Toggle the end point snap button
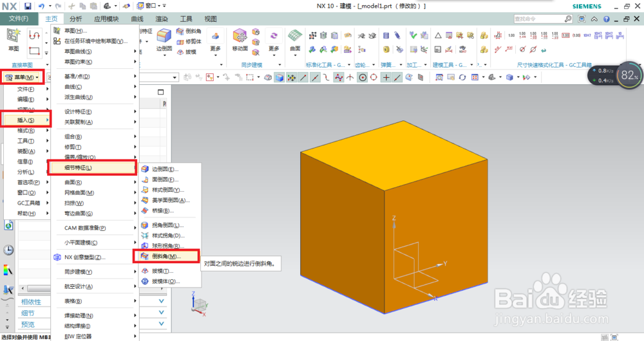The height and width of the screenshot is (341, 644). click(303, 77)
